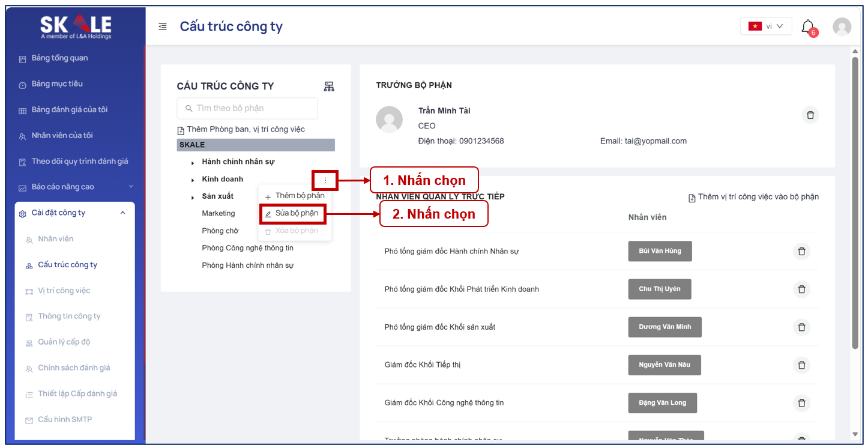868x448 pixels.
Task: Click the org chart icon beside CẤU TRÚC CÔNG TY
Action: click(x=329, y=86)
